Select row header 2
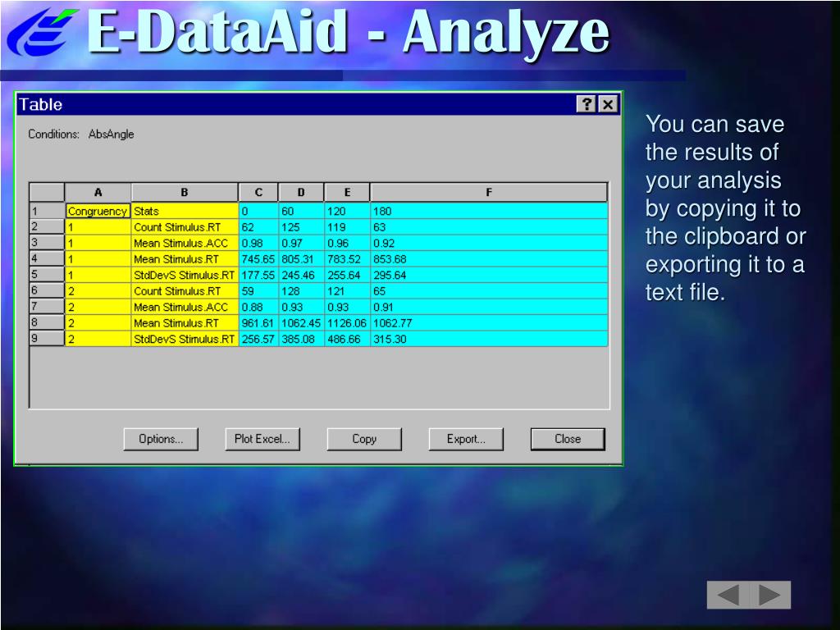The width and height of the screenshot is (840, 630). 47,226
